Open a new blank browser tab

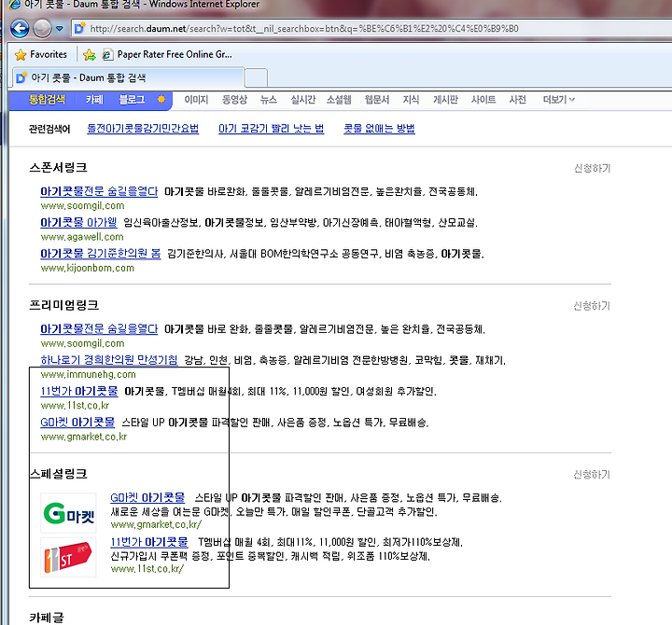pos(257,77)
